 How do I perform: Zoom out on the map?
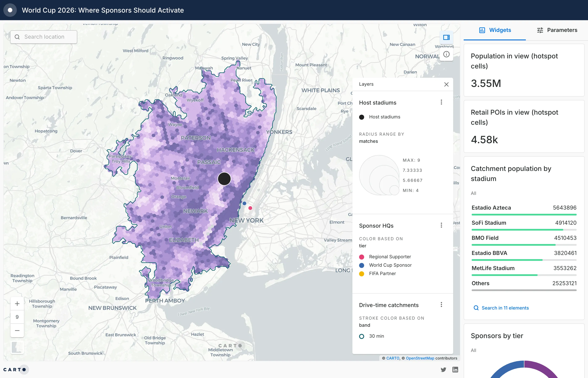coord(17,330)
